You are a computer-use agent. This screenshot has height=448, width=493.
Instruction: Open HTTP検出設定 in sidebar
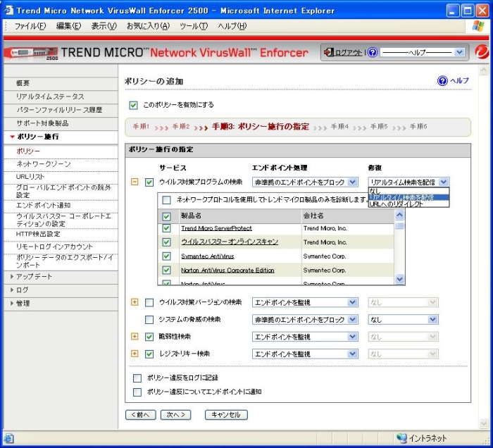click(38, 234)
